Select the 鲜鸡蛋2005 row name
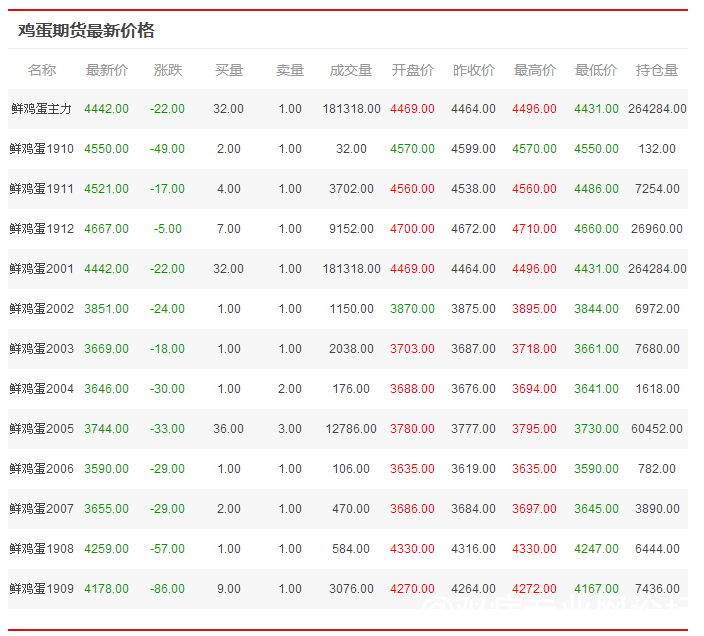This screenshot has height=636, width=704. click(x=41, y=428)
